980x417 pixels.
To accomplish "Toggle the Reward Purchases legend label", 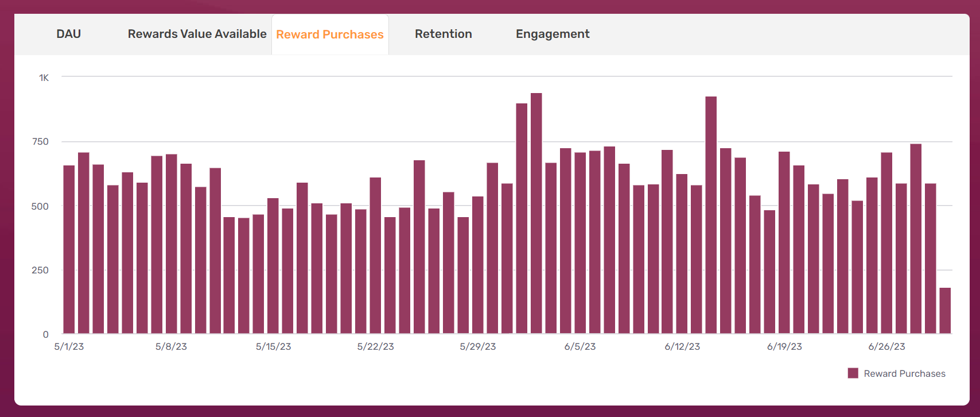I will 904,373.
